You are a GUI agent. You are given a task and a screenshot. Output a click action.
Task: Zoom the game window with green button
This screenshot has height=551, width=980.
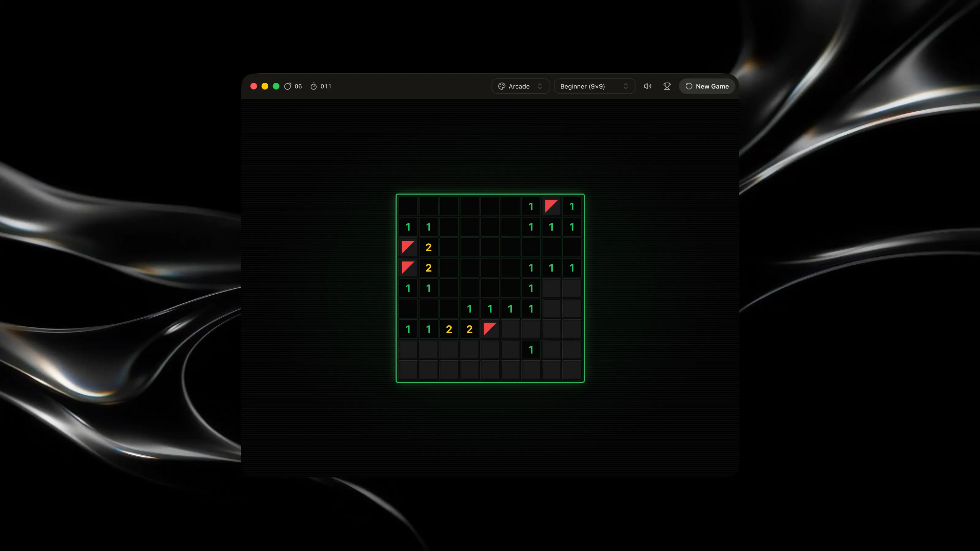276,86
